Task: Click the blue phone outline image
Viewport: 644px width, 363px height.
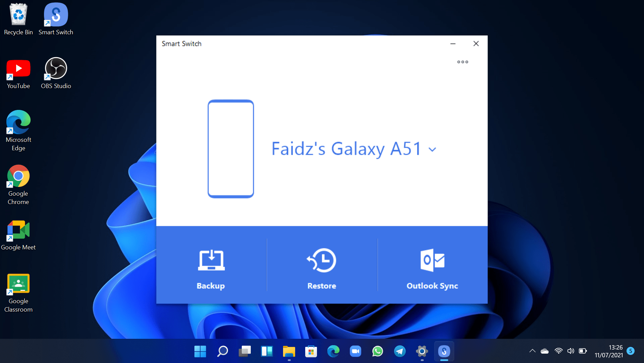Action: (231, 149)
